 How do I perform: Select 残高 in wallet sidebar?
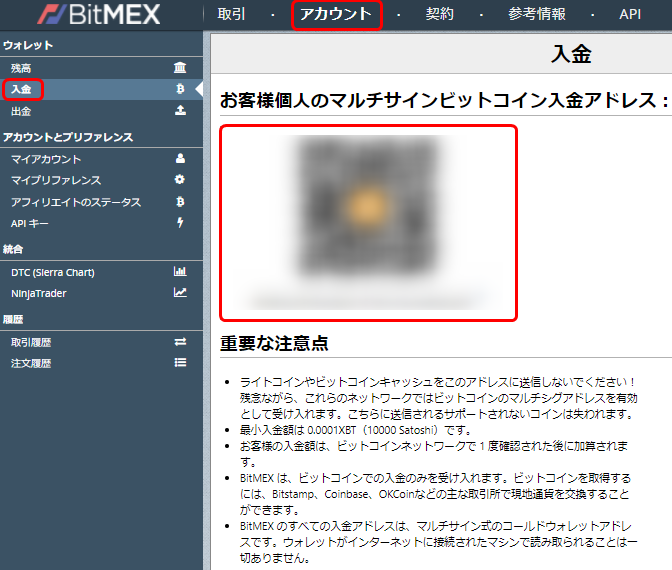[21, 68]
